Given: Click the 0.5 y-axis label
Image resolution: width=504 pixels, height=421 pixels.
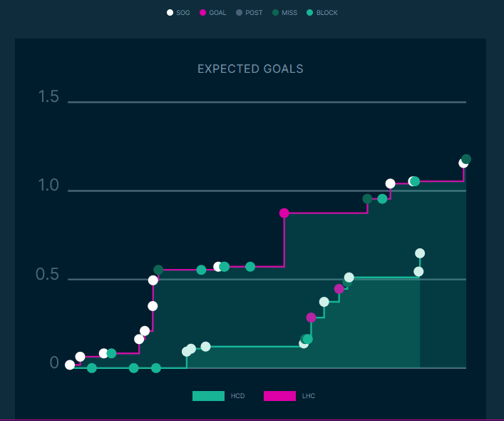Looking at the screenshot, I should pyautogui.click(x=48, y=275).
